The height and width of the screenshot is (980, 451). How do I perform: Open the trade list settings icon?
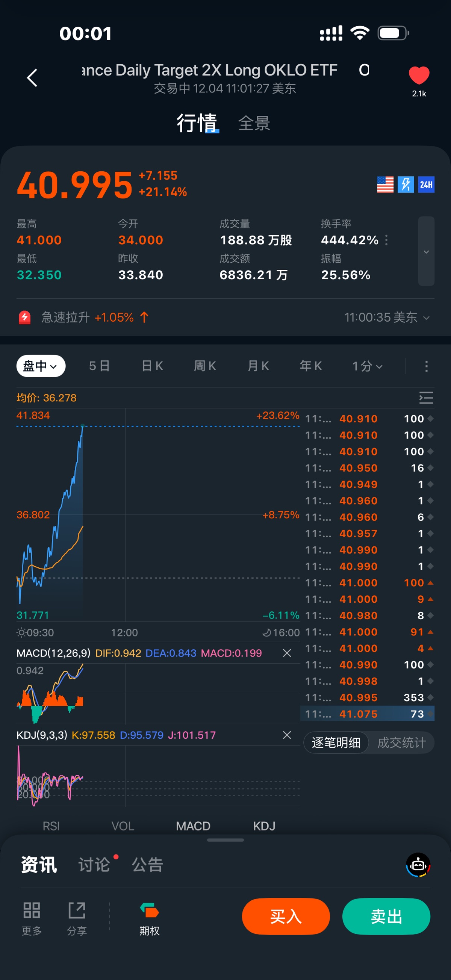(426, 398)
